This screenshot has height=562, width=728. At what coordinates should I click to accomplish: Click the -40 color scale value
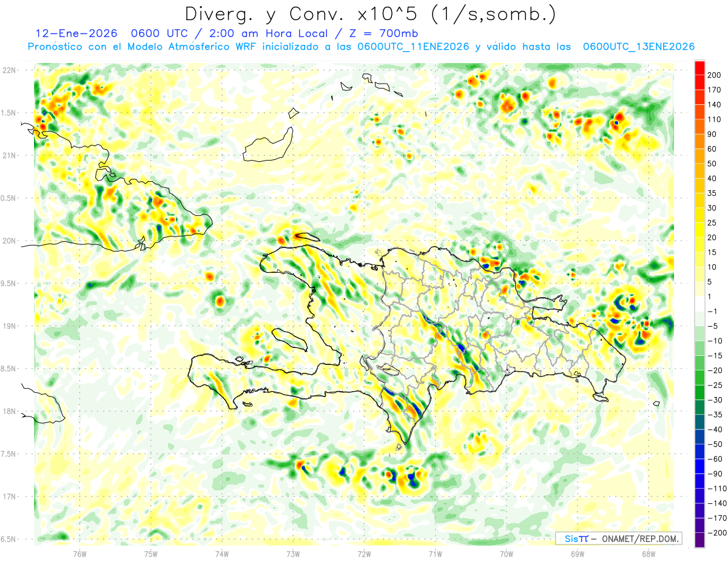click(x=716, y=429)
